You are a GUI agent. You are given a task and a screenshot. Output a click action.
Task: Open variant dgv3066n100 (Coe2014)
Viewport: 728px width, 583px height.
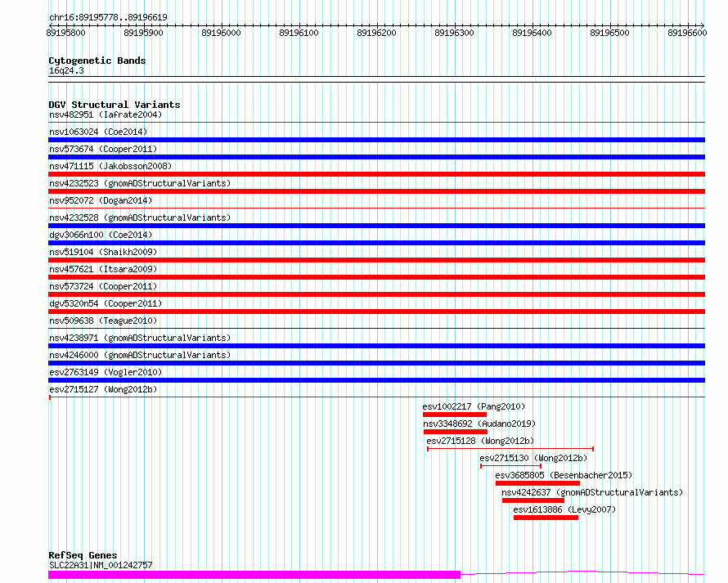click(101, 235)
